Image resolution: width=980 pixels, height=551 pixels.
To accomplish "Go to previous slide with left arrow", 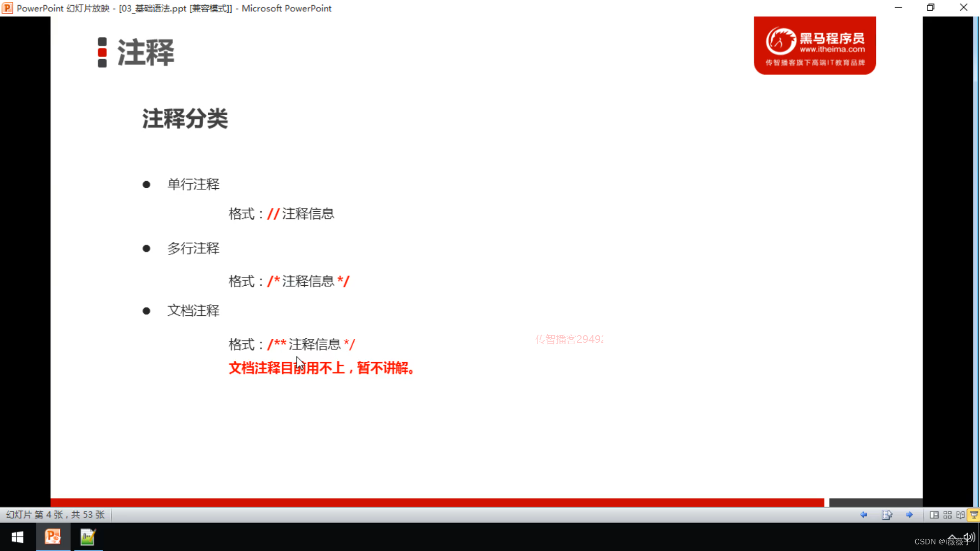I will (x=864, y=515).
